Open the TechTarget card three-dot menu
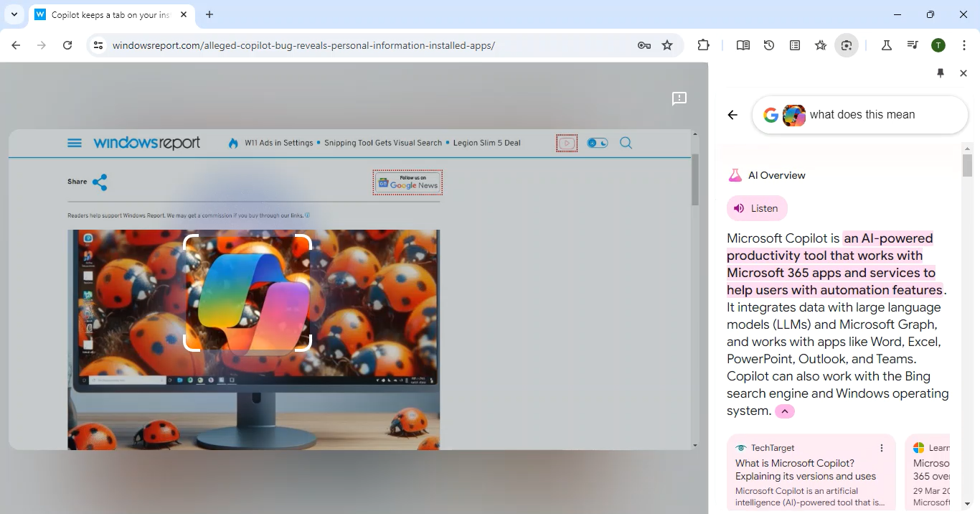 click(x=882, y=448)
